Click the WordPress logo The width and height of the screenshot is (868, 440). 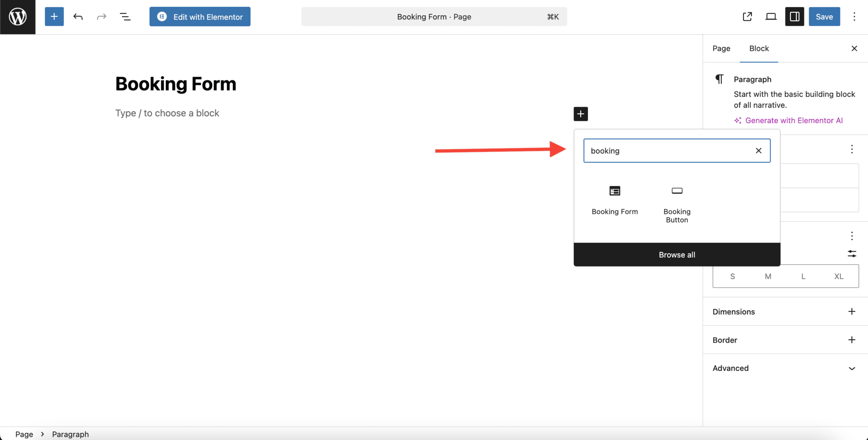17,17
